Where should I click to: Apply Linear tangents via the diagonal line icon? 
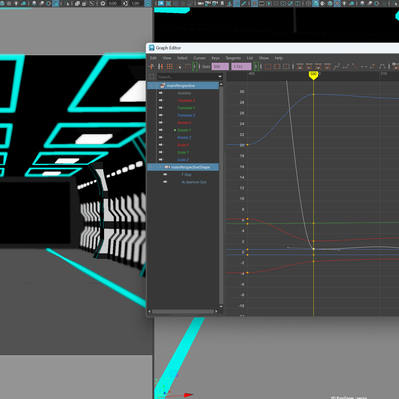[355, 67]
